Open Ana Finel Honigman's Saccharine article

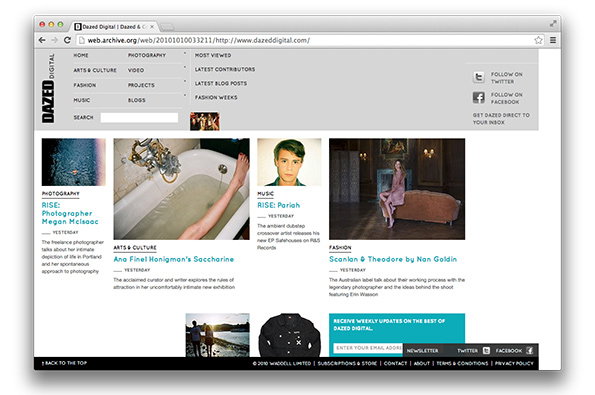173,259
